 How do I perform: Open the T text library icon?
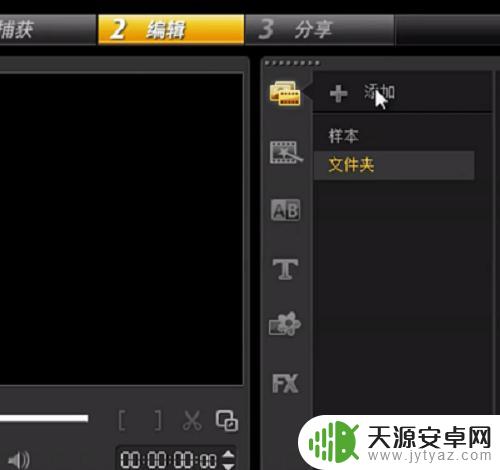pyautogui.click(x=285, y=269)
